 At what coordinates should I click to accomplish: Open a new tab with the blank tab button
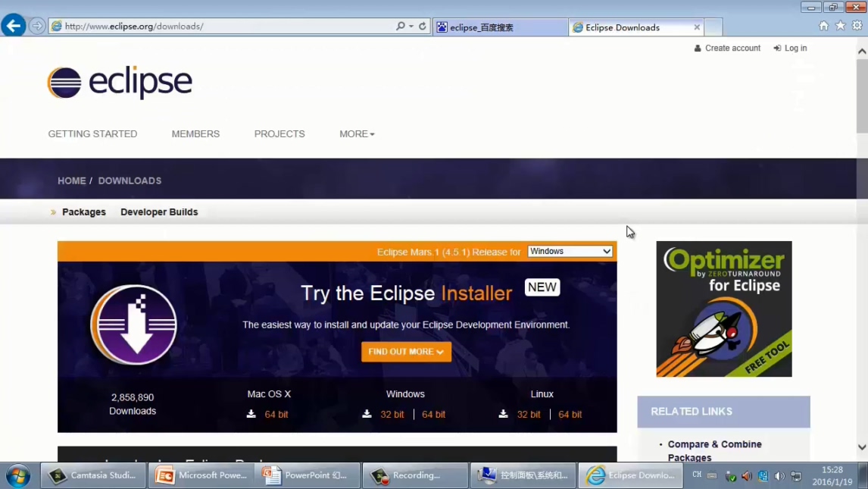point(713,27)
